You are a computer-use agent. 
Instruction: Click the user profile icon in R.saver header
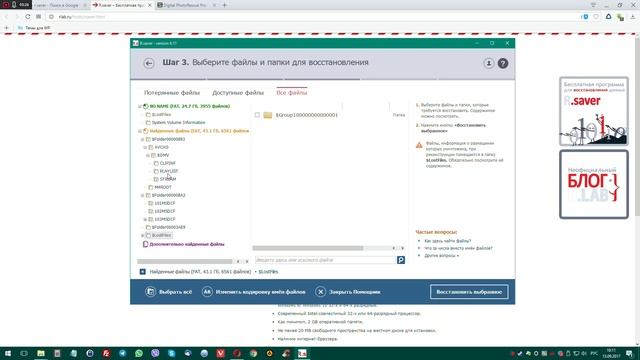[x=489, y=63]
